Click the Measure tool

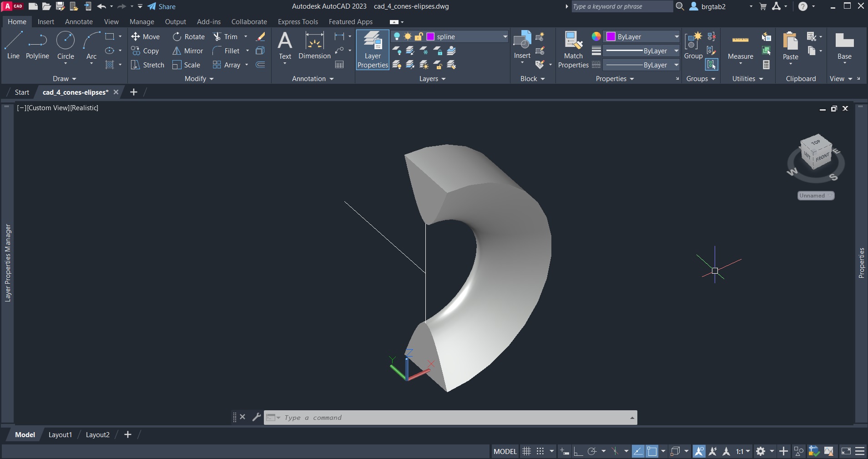click(740, 46)
